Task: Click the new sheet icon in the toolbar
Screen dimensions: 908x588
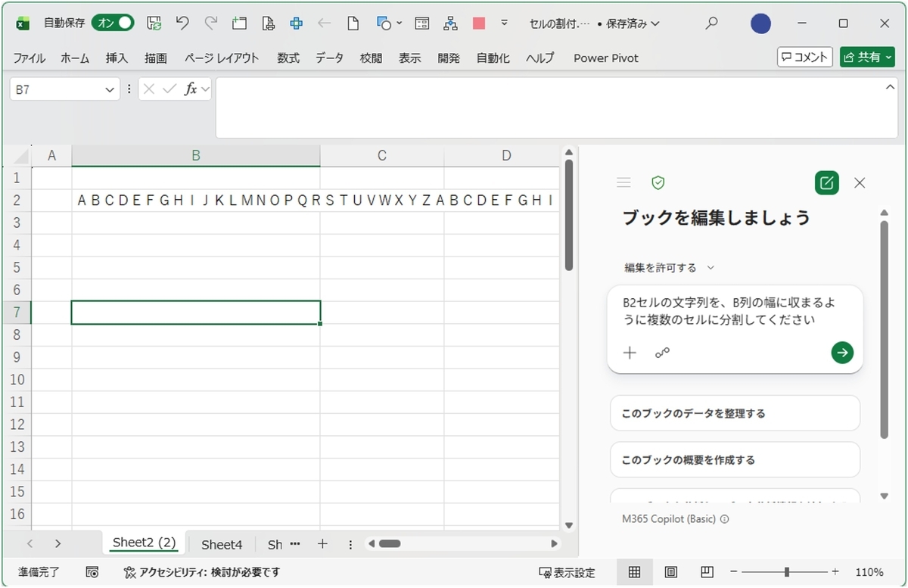Action: [239, 23]
